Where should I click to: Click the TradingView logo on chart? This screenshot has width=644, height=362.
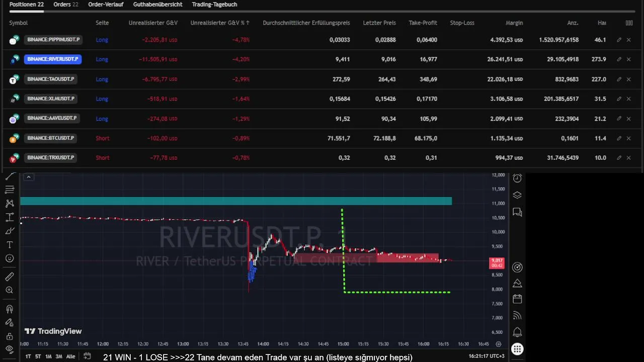pyautogui.click(x=53, y=331)
